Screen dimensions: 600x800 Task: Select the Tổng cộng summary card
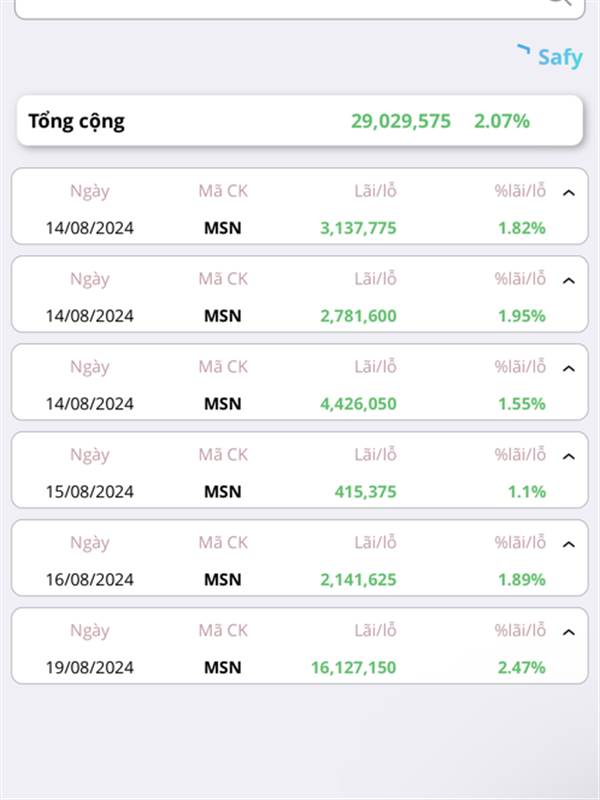pyautogui.click(x=299, y=121)
